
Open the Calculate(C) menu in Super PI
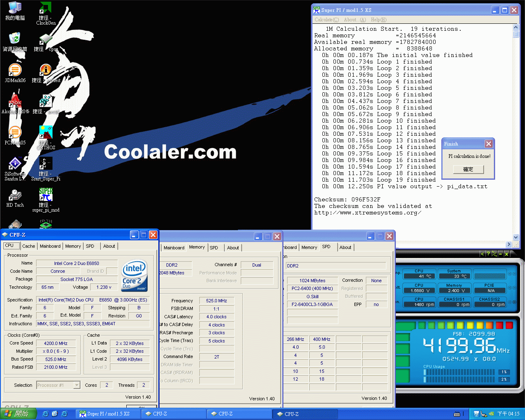pyautogui.click(x=326, y=20)
